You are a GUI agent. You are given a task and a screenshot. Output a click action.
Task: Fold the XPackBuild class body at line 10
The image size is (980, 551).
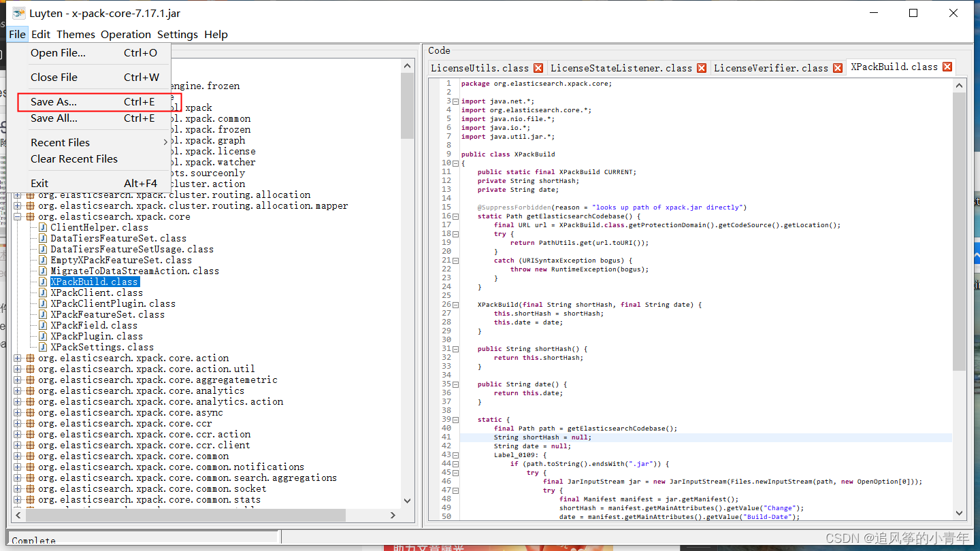[455, 163]
